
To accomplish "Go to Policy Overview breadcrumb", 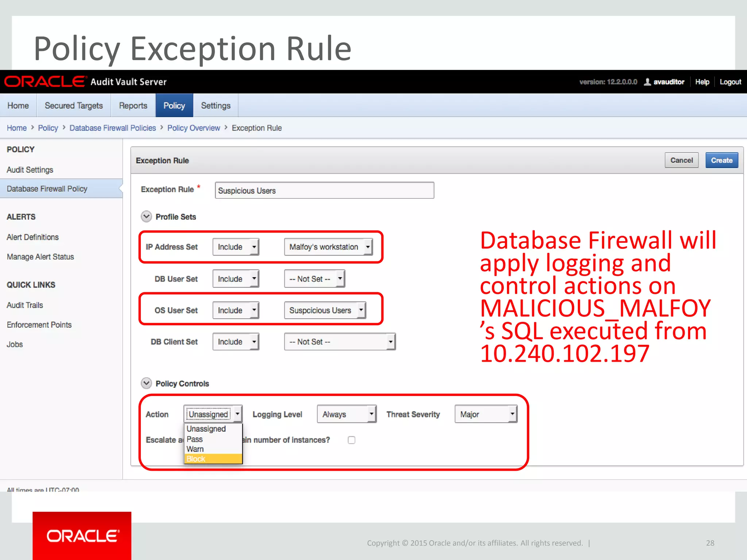I will coord(194,128).
